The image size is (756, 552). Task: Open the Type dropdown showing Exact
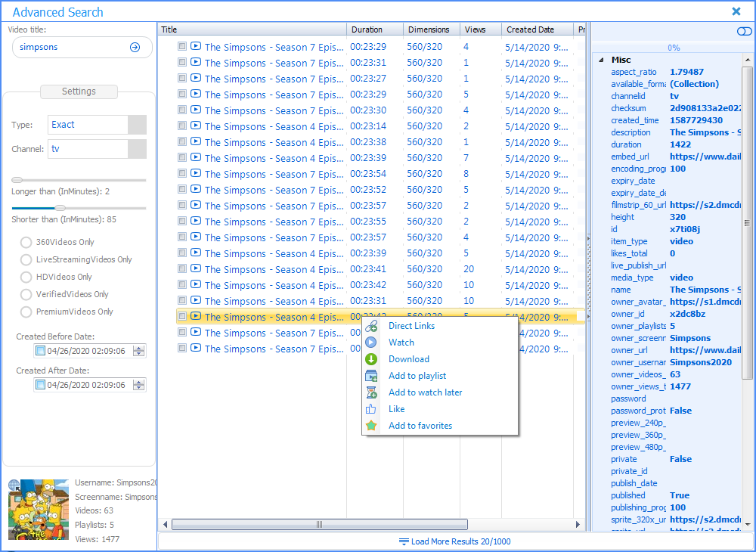137,125
